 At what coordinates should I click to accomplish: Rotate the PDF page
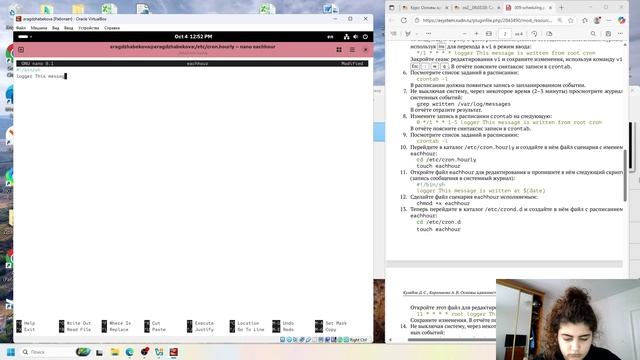(534, 34)
